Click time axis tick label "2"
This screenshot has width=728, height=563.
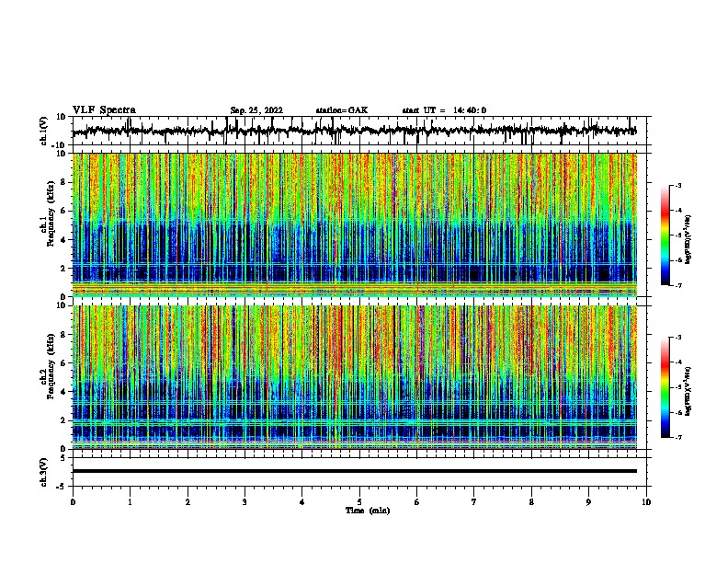(x=188, y=502)
